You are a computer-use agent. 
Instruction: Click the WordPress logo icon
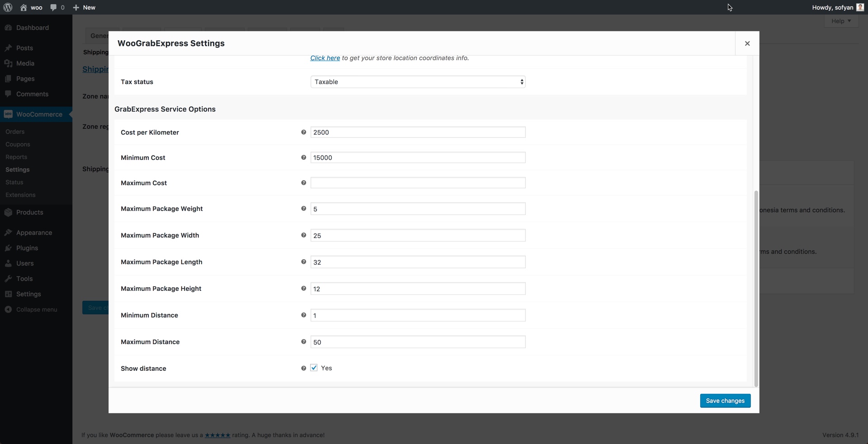[x=8, y=7]
